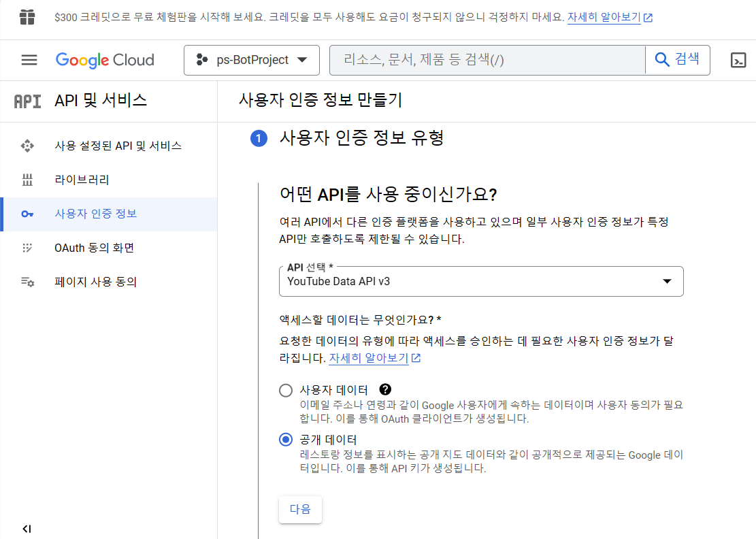Click the search magnifier icon
Viewport: 756px width, 539px height.
[x=662, y=60]
